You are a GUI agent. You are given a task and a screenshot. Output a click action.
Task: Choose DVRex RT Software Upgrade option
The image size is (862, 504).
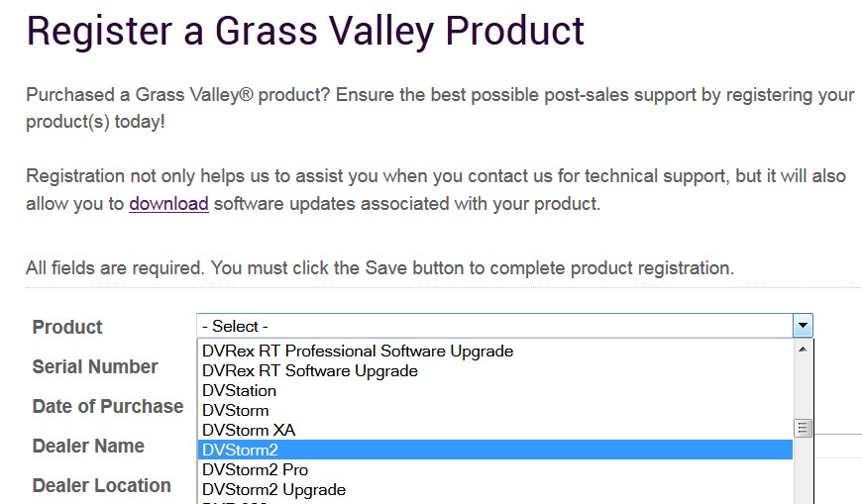(310, 370)
